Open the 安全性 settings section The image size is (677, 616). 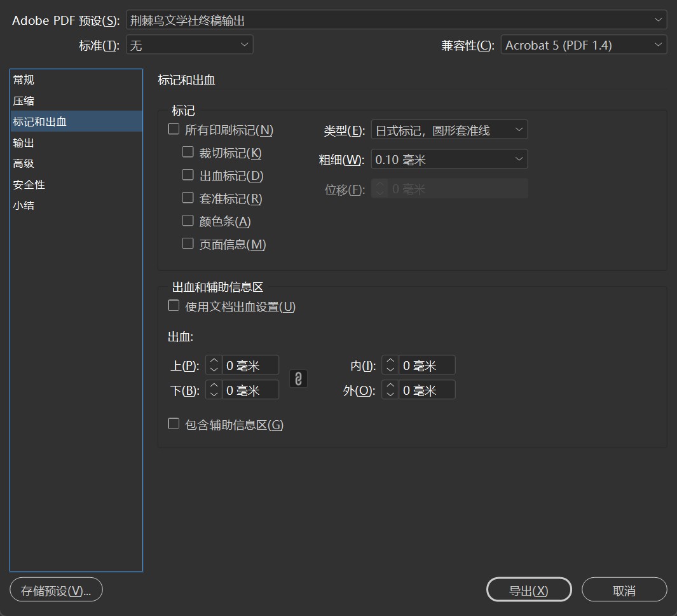76,184
